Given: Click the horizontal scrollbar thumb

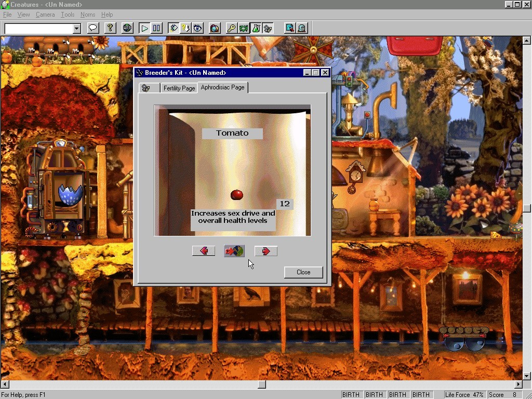Looking at the screenshot, I should 262,384.
